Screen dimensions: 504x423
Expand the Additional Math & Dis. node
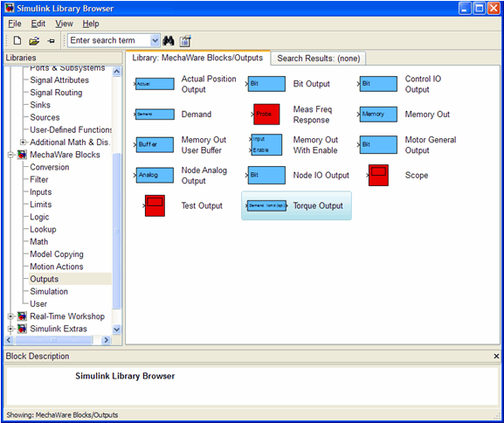[23, 142]
